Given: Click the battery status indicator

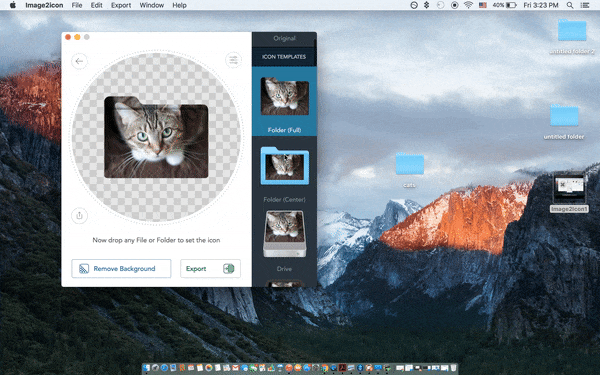Looking at the screenshot, I should point(505,5).
